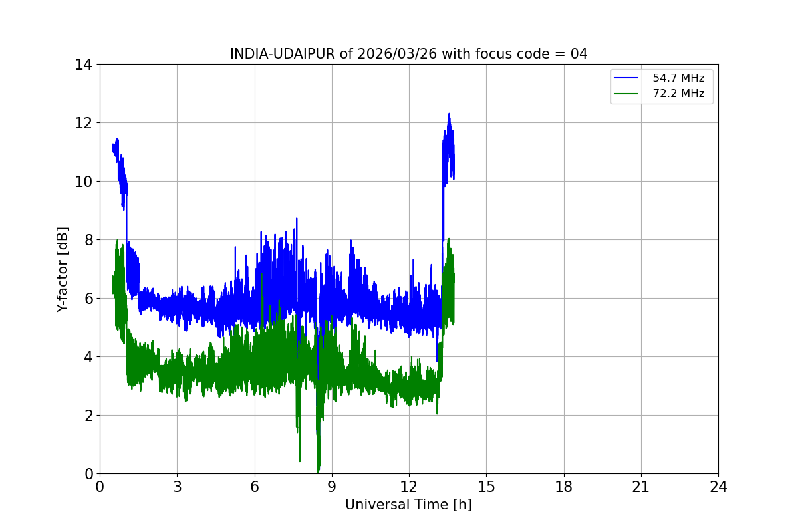Click x-axis tick label 21
The width and height of the screenshot is (798, 532).
coord(641,487)
